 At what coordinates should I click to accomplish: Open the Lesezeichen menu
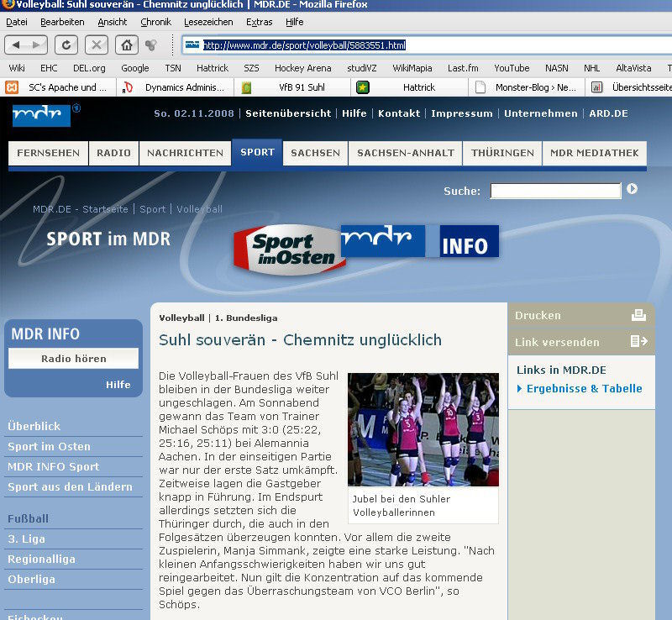click(x=208, y=22)
